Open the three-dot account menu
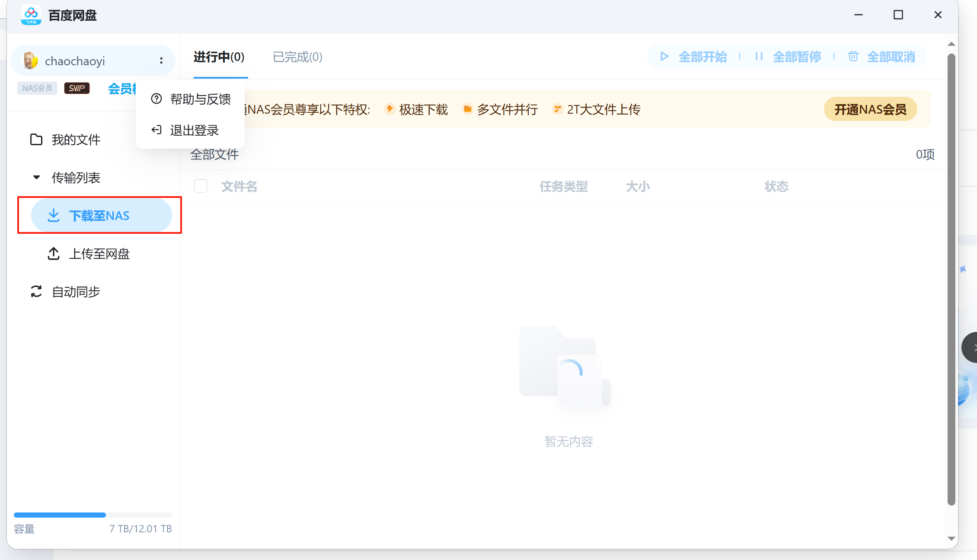 click(x=161, y=61)
